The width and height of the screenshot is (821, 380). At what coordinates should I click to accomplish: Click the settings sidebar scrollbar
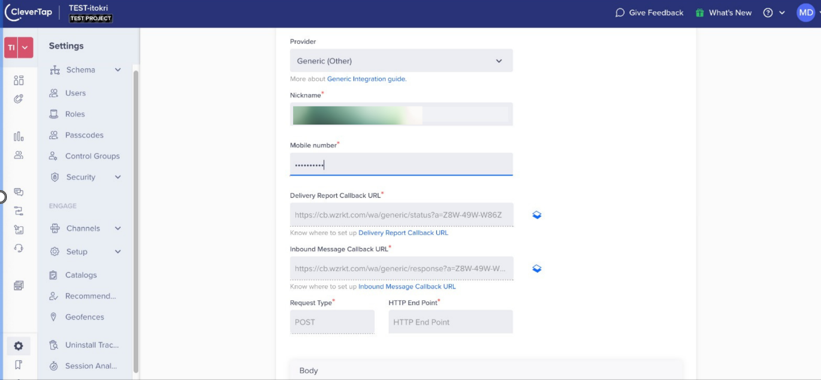[136, 220]
